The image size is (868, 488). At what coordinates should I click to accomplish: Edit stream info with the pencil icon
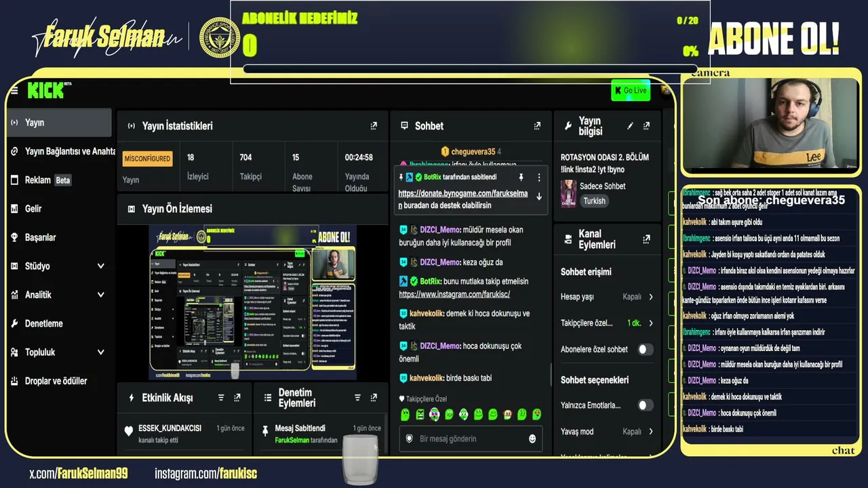[x=630, y=126]
